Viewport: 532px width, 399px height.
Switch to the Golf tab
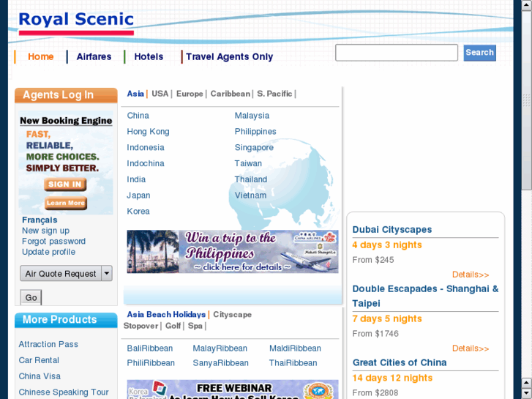(173, 326)
